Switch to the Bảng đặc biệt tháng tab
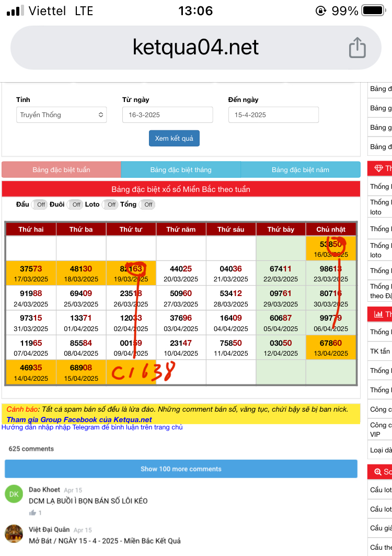392x556 pixels. click(x=181, y=169)
